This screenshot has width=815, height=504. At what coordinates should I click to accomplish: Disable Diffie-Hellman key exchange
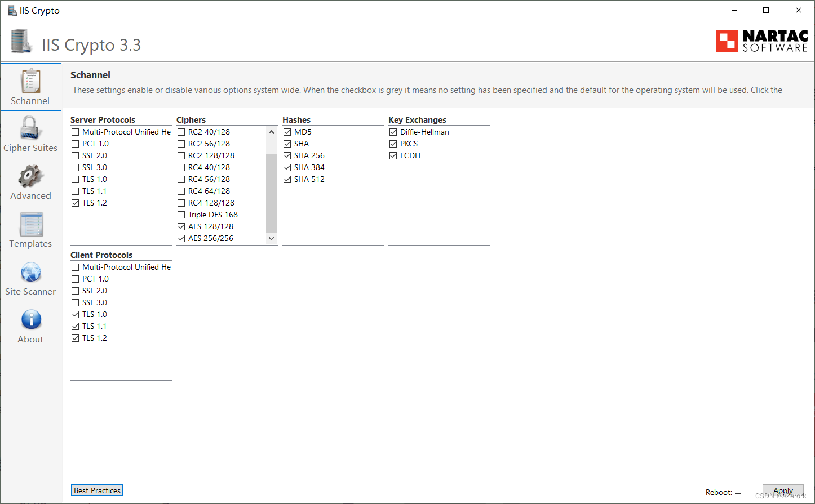coord(393,132)
